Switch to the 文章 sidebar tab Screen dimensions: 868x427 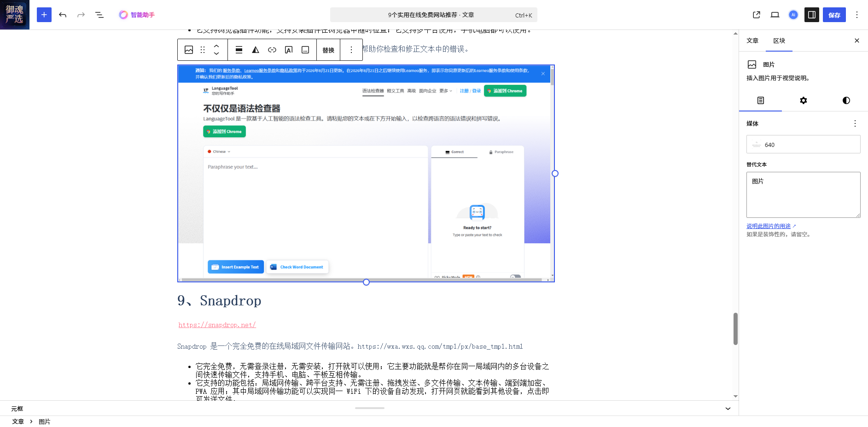coord(752,41)
